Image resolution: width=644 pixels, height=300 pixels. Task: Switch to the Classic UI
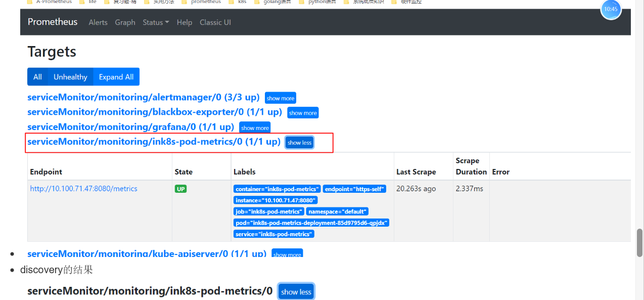click(215, 22)
